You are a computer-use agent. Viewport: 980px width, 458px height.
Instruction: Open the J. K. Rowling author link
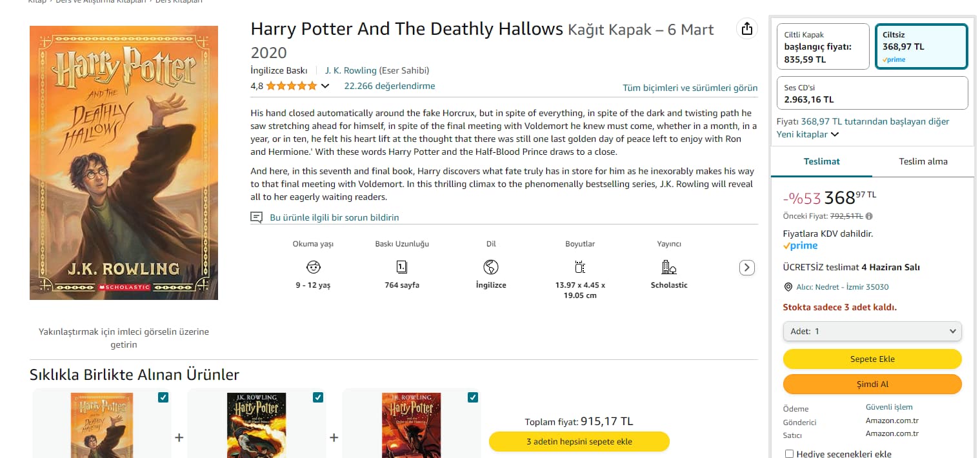click(350, 70)
